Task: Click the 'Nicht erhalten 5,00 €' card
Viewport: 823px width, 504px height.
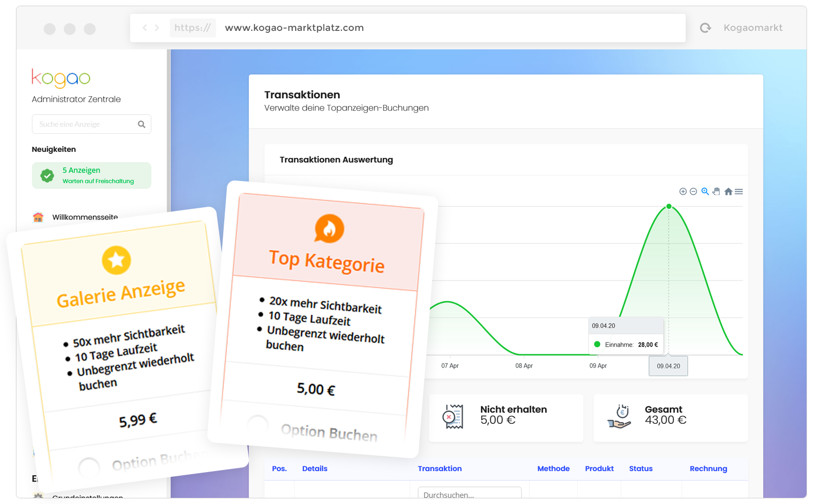Action: pos(506,418)
